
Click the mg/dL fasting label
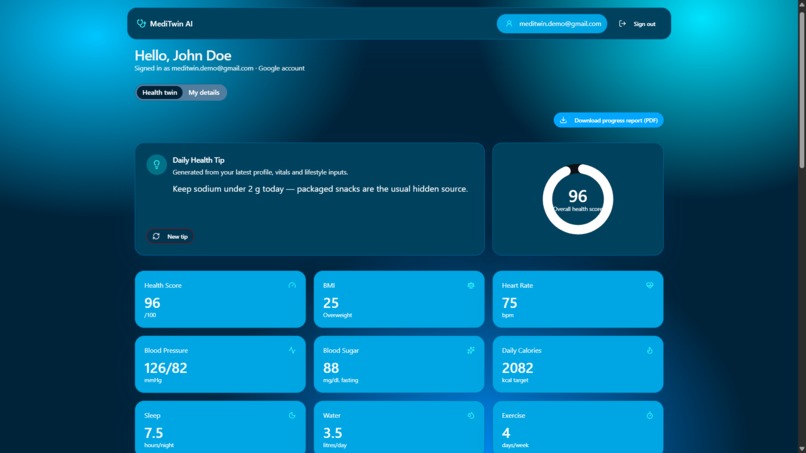(x=340, y=380)
